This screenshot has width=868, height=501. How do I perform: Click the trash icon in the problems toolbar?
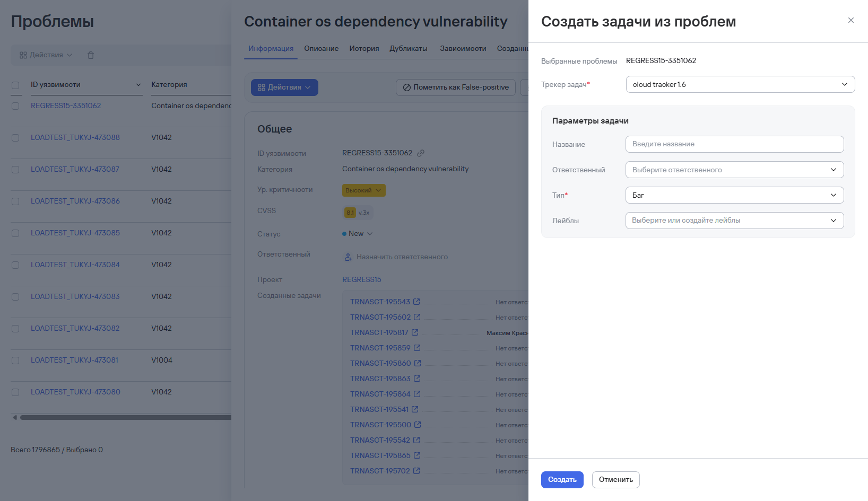pos(91,55)
